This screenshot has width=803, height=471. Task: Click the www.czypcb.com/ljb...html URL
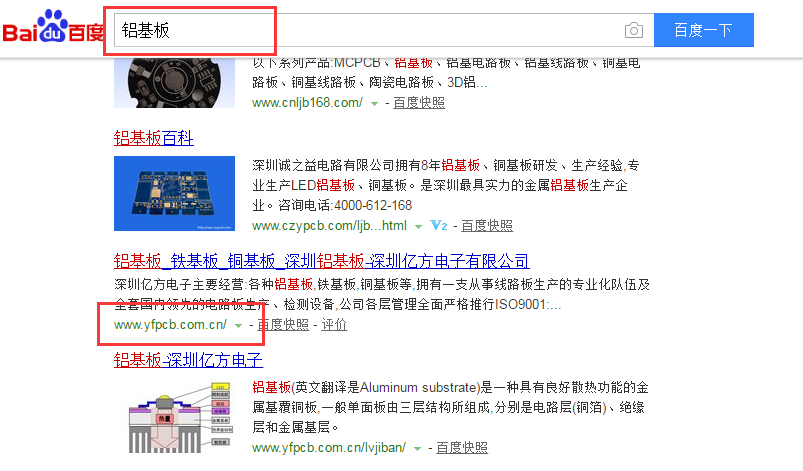(x=329, y=226)
